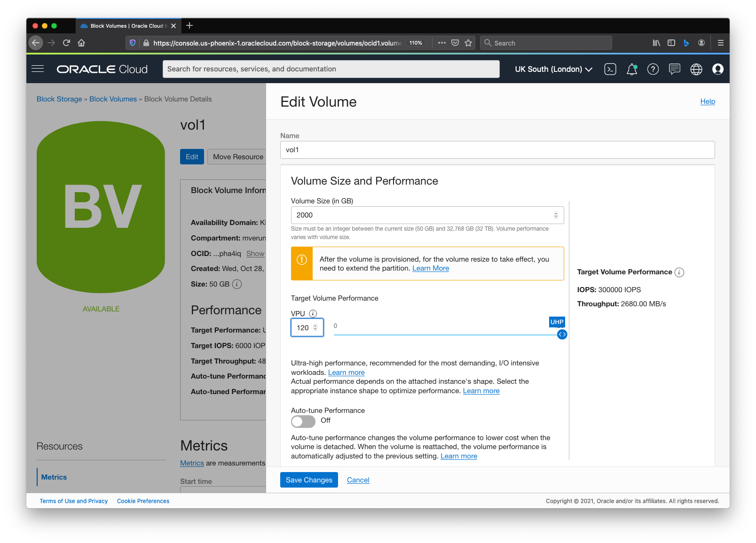The image size is (756, 543).
Task: Click the Target Volume Performance info icon
Action: [679, 272]
